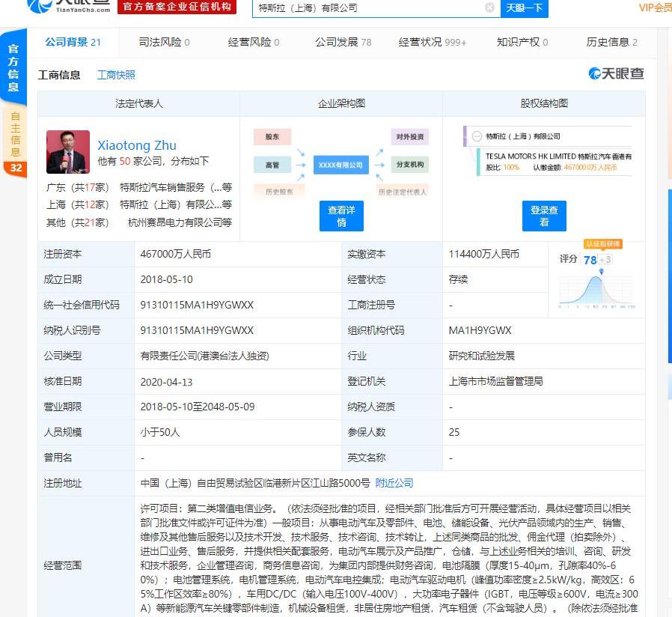Click the 工商信息 section heading
Viewport: 672px width, 617px height.
point(59,75)
